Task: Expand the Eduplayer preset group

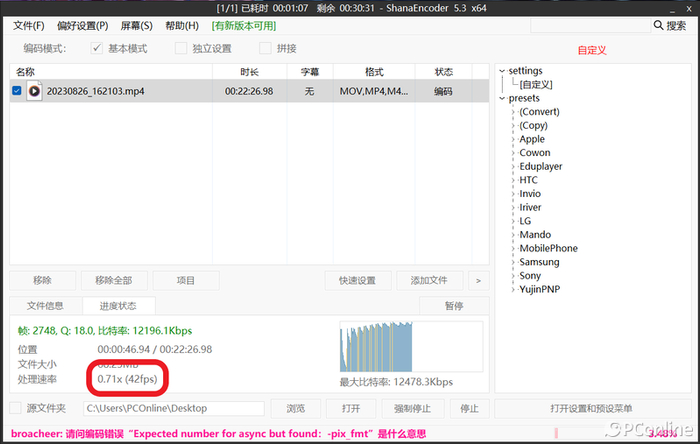Action: point(513,166)
